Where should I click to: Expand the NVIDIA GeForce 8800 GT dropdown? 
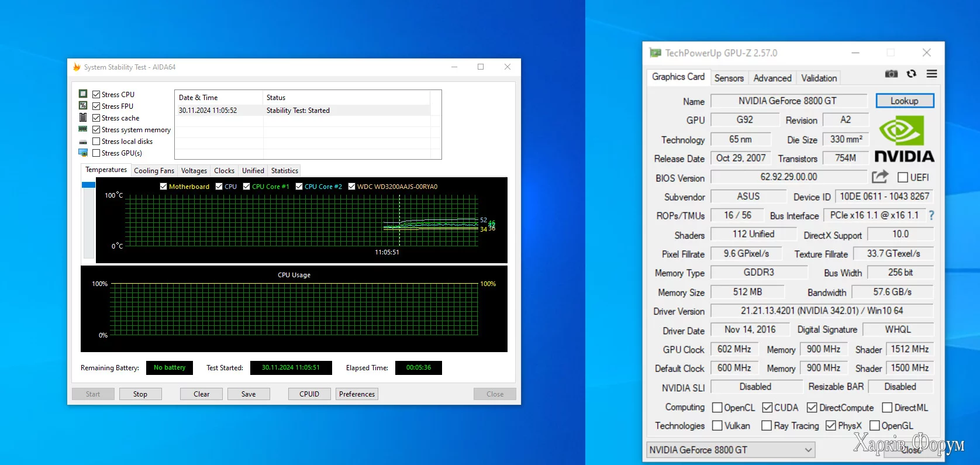pos(808,450)
